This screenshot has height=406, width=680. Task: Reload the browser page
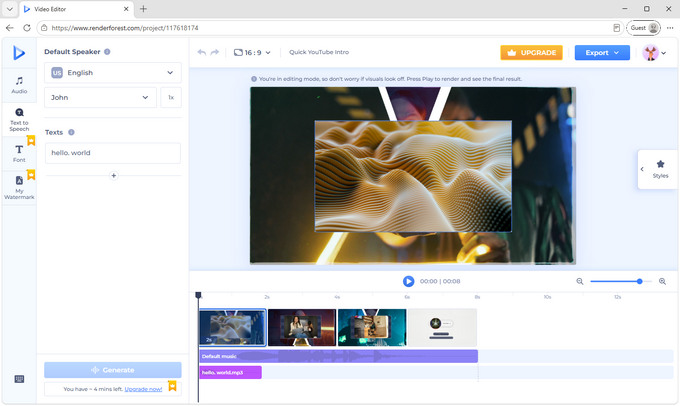tap(27, 28)
